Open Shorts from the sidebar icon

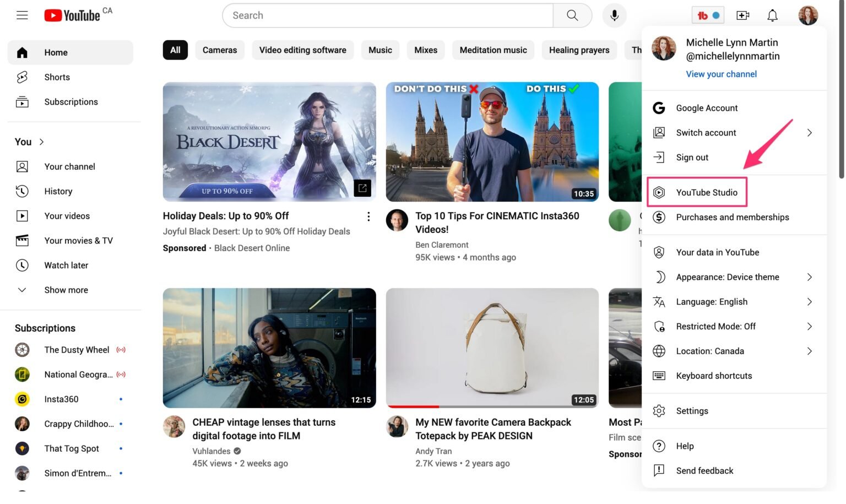[x=22, y=77]
